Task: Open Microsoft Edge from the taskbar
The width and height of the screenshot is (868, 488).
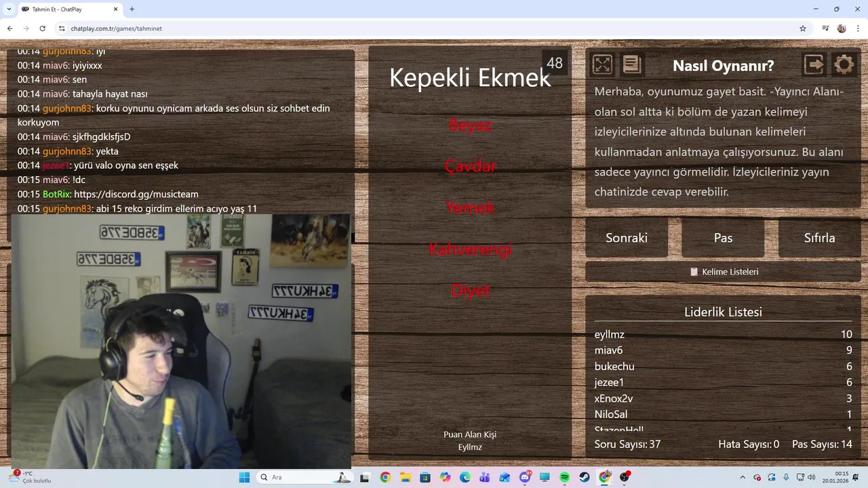Action: [x=465, y=477]
